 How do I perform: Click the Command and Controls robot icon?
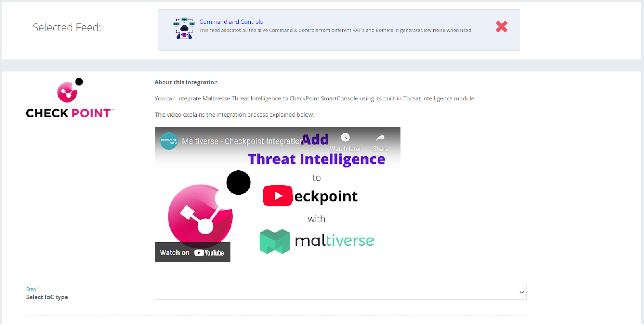tap(184, 29)
